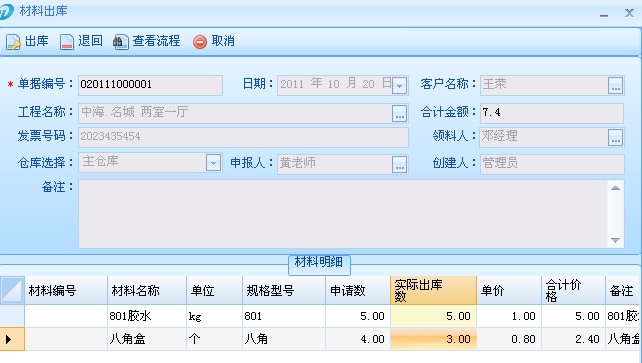Image resolution: width=642 pixels, height=363 pixels.
Task: Select the 材料明细 tab
Action: [x=319, y=264]
